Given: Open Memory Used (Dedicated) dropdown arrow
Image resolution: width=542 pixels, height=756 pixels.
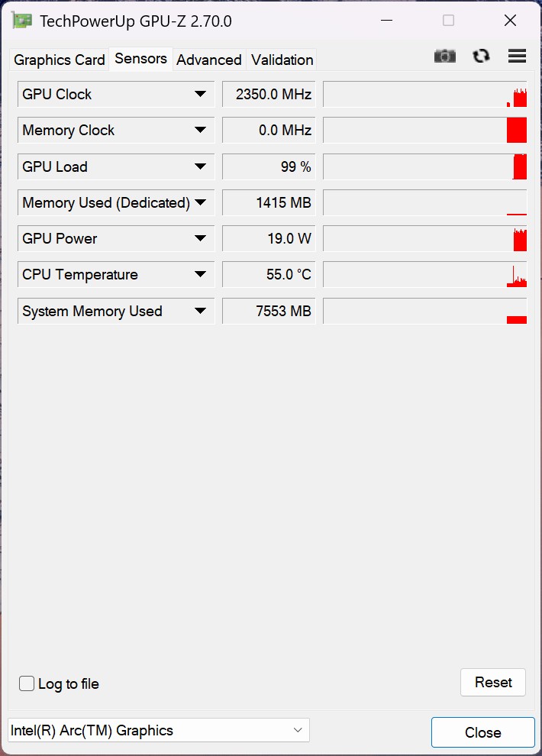Looking at the screenshot, I should coord(201,202).
